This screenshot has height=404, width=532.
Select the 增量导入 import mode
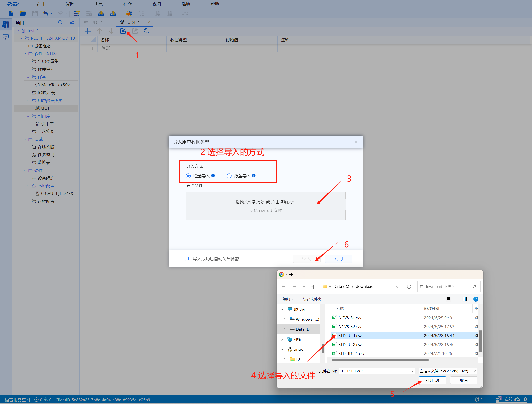188,176
